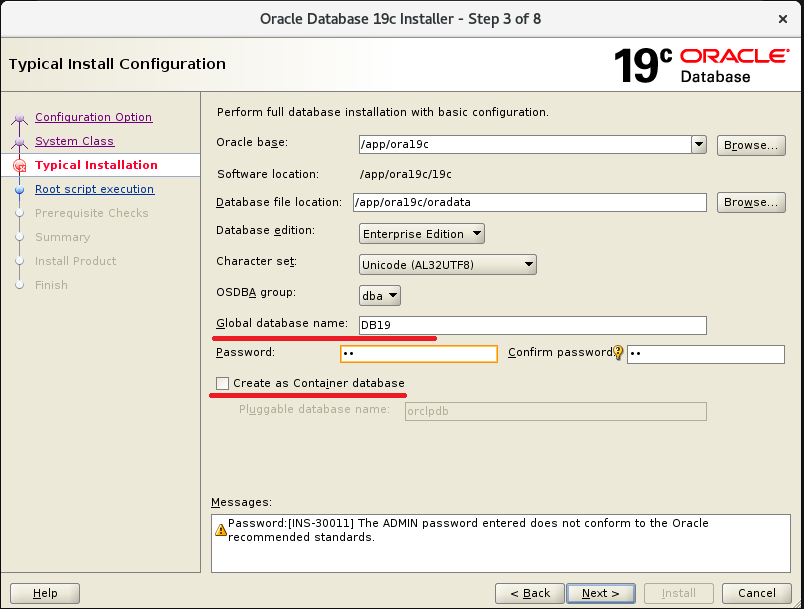Click the INS-30011 password warning message
The width and height of the screenshot is (805, 610).
click(x=468, y=530)
